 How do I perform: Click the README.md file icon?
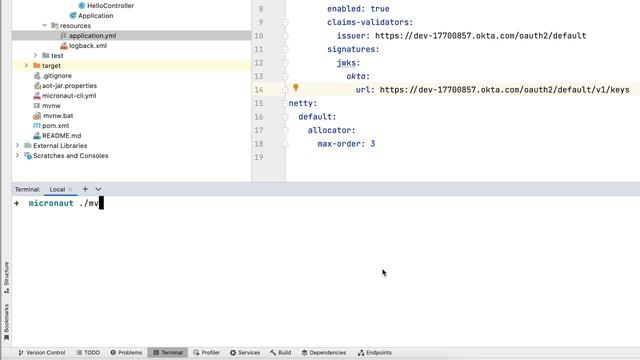point(37,136)
